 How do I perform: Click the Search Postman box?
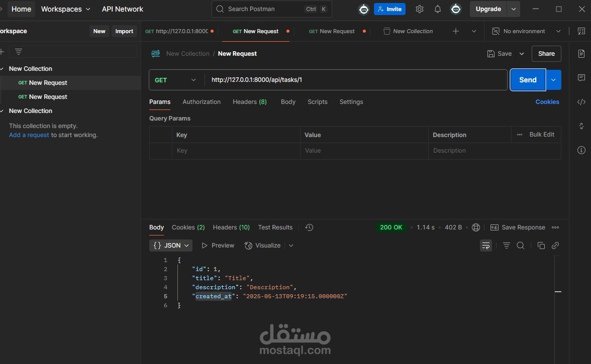pyautogui.click(x=271, y=9)
